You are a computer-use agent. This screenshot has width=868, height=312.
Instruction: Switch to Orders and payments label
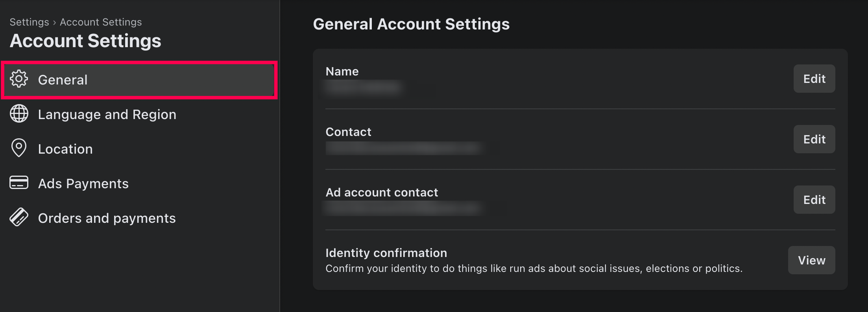[x=107, y=218]
